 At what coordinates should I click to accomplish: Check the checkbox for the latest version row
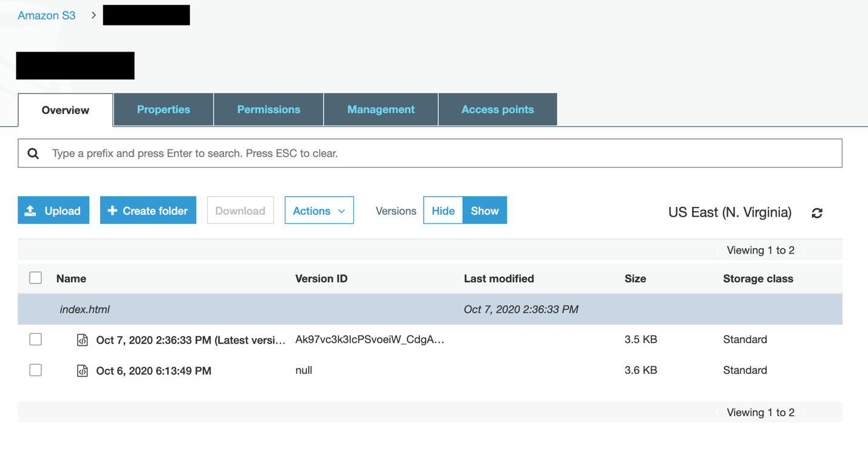[x=35, y=339]
